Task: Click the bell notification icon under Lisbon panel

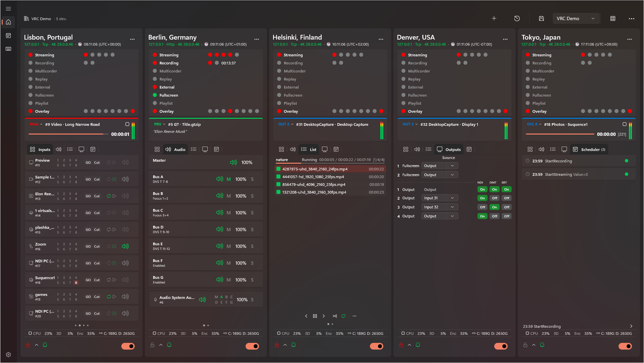Action: 45,345
